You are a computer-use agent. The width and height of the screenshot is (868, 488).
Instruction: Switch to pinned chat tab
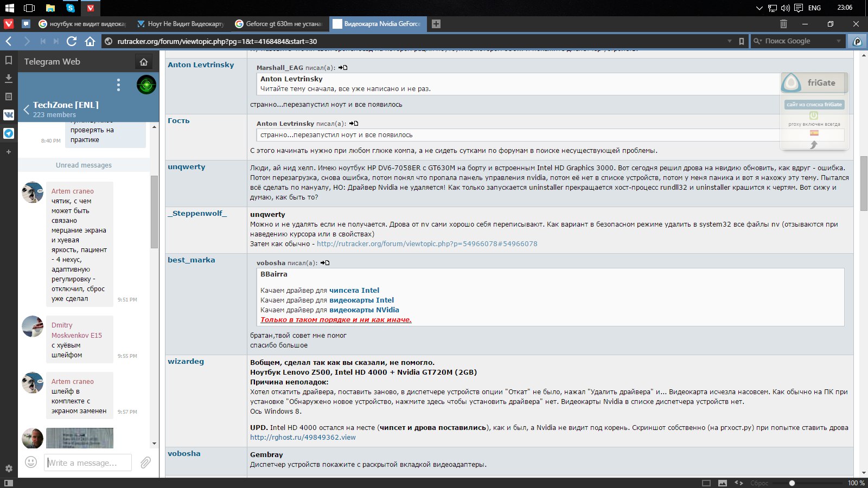(x=25, y=24)
